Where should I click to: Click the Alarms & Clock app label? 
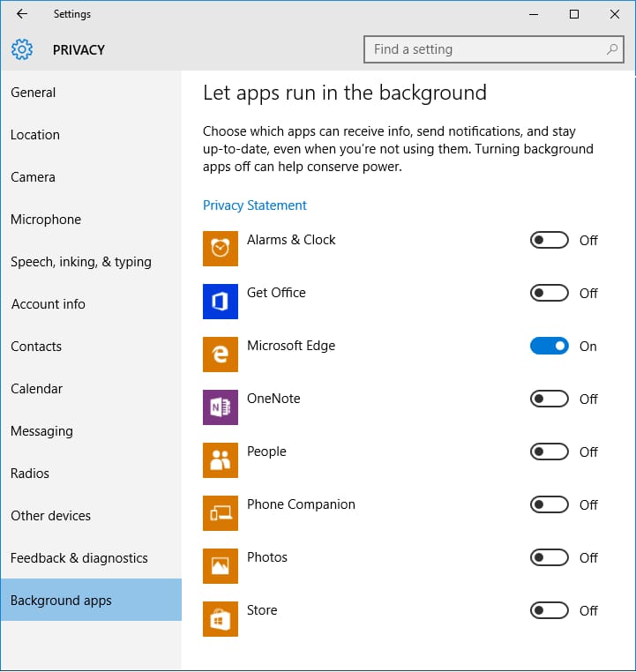pos(291,240)
